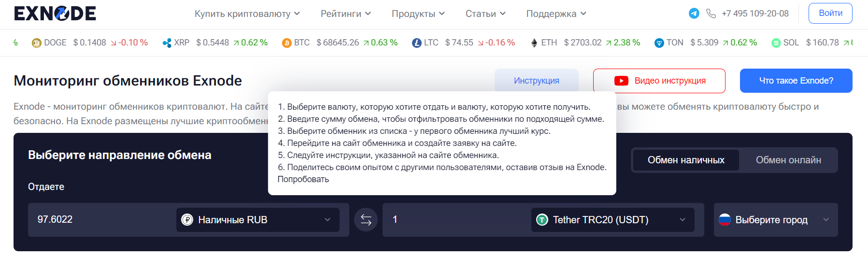
Task: Open the Поддержка menu
Action: coord(556,14)
